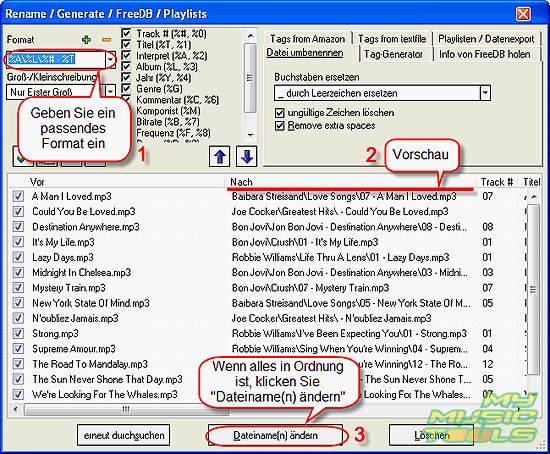Remove format with orange minus icon
The height and width of the screenshot is (454, 550).
106,40
